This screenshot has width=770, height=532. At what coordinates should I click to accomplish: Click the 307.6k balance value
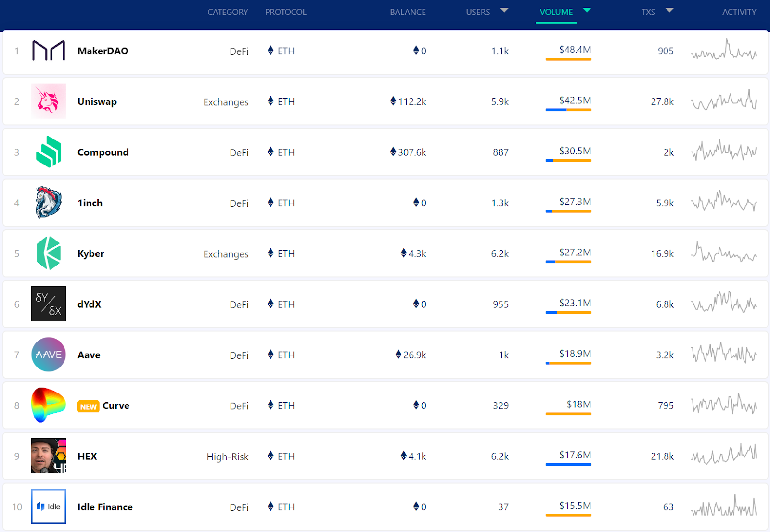point(412,152)
